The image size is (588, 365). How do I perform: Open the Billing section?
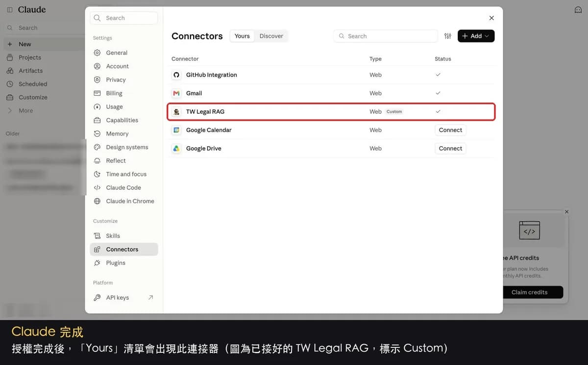[x=124, y=93]
